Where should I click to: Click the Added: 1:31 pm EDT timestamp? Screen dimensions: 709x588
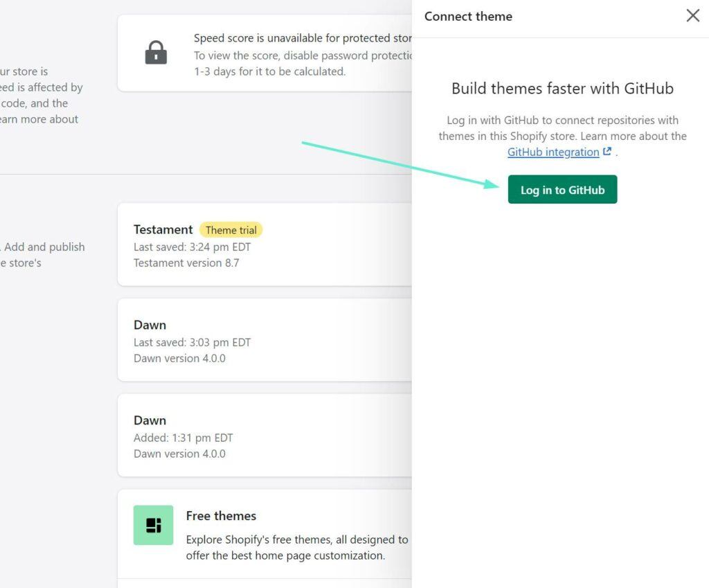(183, 438)
